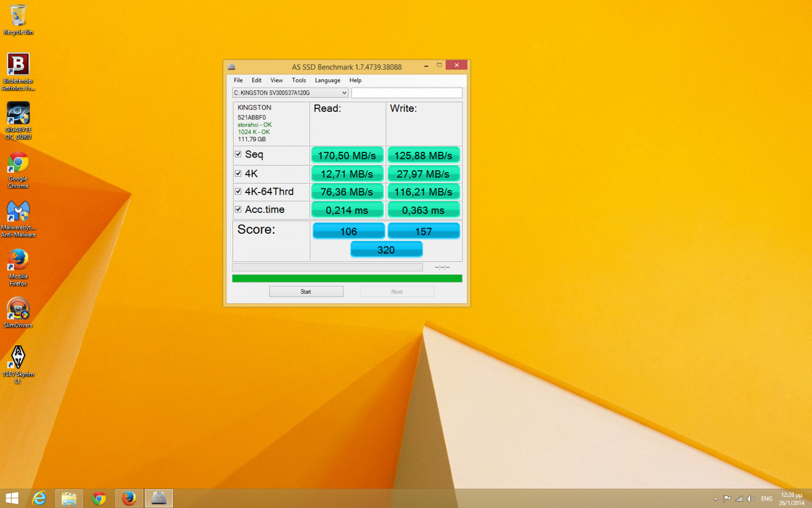The height and width of the screenshot is (508, 812).
Task: Click the 521ABBF0 firmware text
Action: tap(252, 117)
